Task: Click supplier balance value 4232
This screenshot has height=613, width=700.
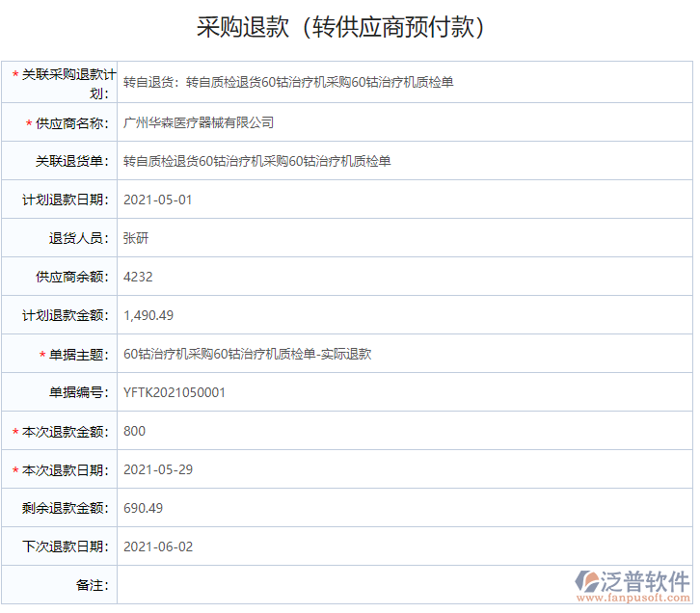Action: (x=138, y=277)
